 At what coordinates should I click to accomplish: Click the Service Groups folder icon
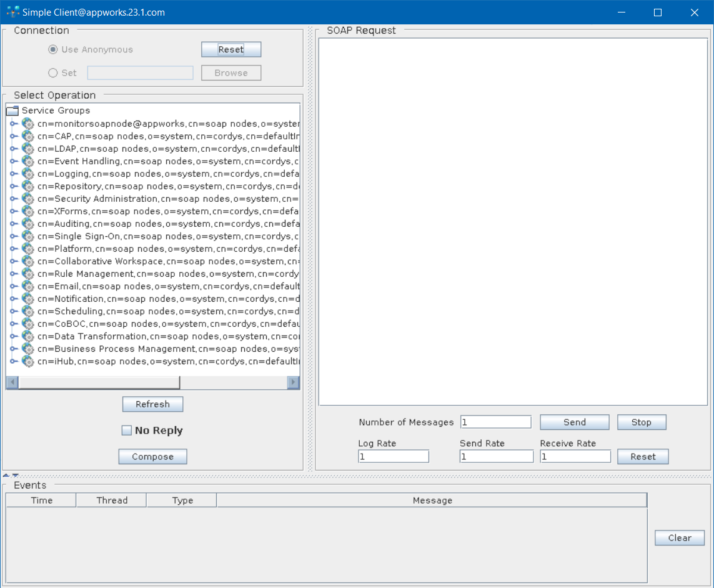(x=12, y=111)
